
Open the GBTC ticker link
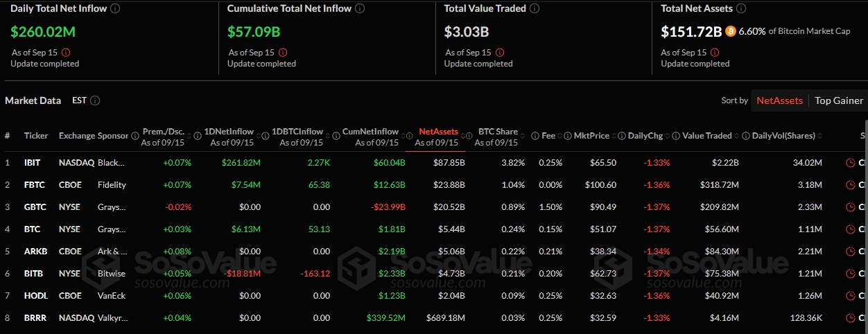tap(34, 207)
